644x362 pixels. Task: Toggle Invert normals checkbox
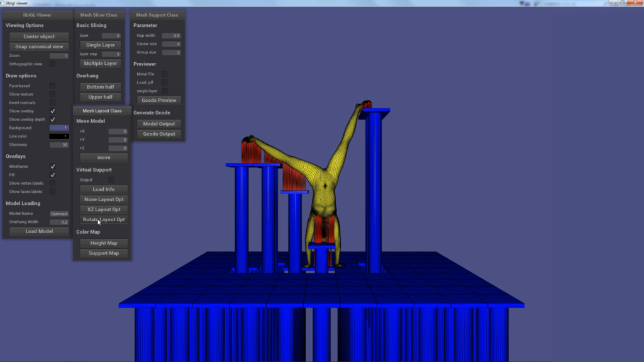point(53,102)
